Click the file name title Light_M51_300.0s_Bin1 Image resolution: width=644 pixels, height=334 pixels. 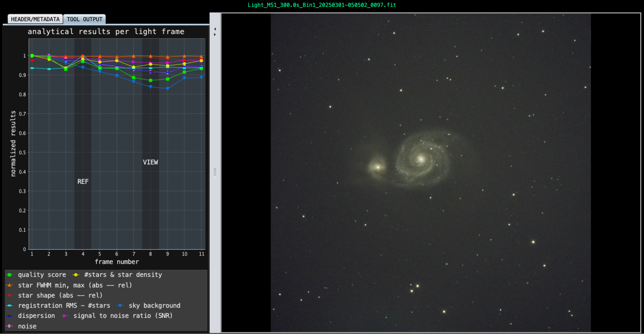click(322, 5)
